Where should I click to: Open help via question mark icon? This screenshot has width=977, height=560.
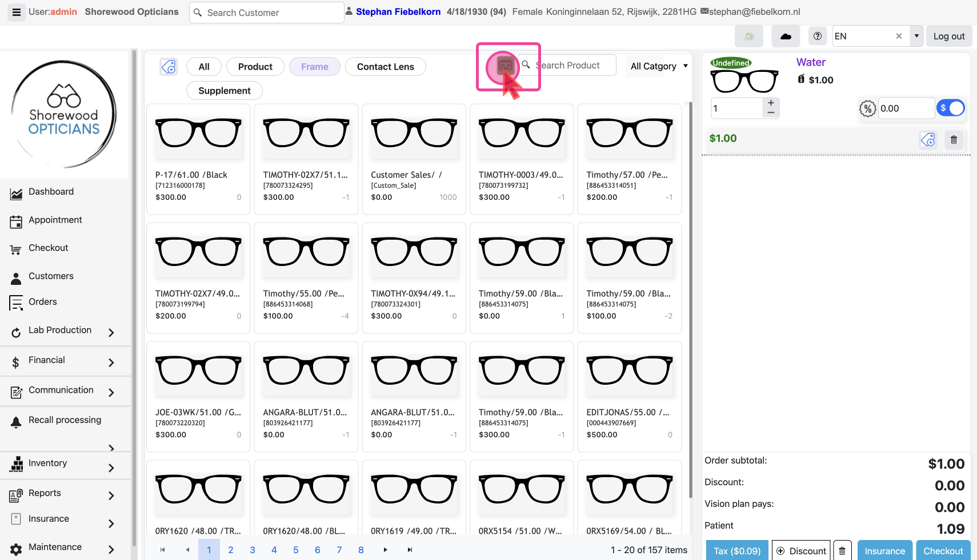pyautogui.click(x=818, y=36)
